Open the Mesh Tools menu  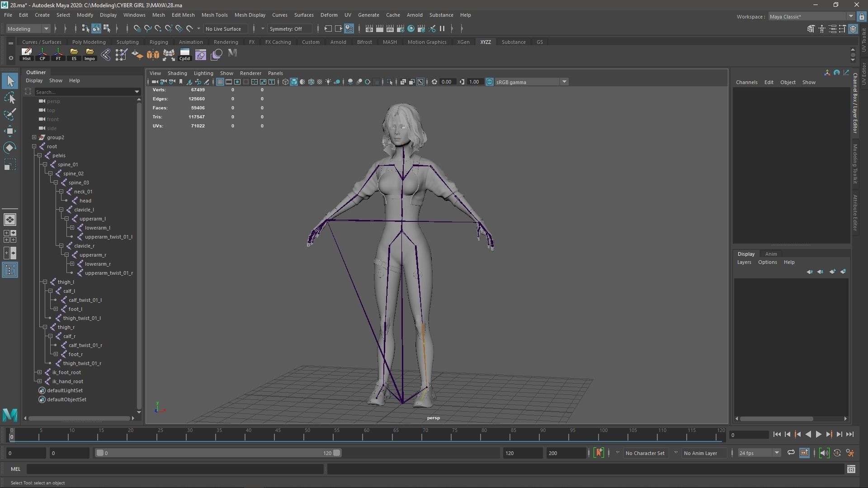(x=214, y=15)
